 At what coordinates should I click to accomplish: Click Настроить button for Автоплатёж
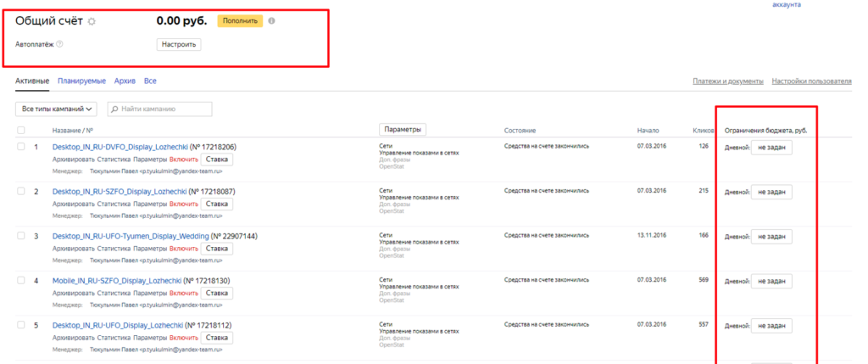point(178,44)
